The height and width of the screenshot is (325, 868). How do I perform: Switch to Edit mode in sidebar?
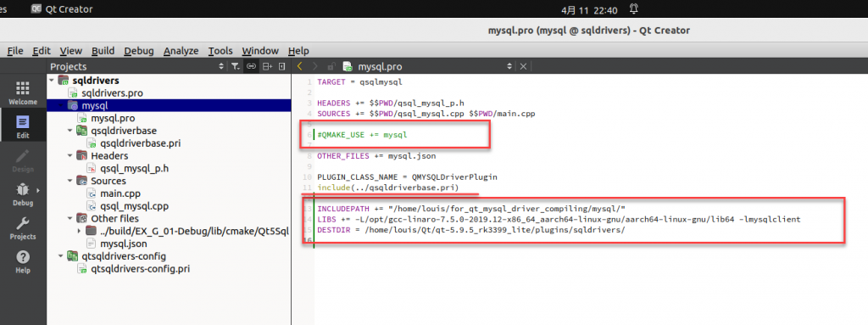click(x=23, y=127)
